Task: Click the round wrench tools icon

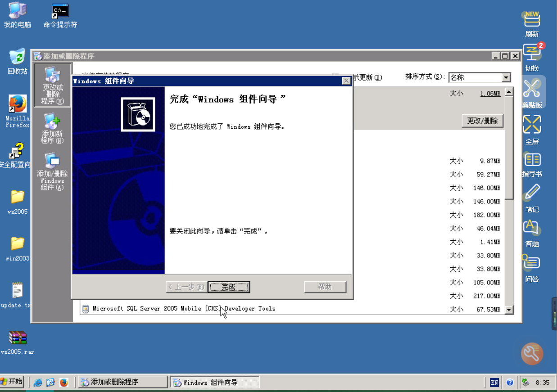Action: pyautogui.click(x=532, y=353)
